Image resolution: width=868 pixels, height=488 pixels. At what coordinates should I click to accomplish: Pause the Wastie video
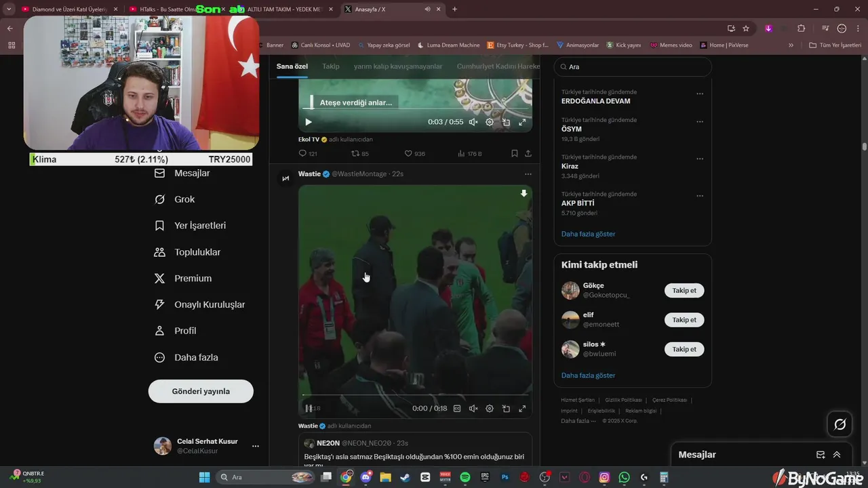309,408
